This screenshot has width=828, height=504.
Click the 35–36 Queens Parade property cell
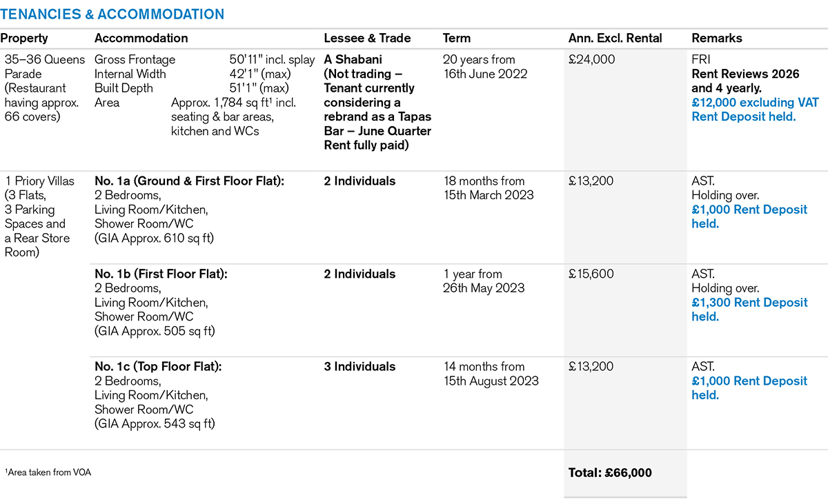(x=44, y=88)
